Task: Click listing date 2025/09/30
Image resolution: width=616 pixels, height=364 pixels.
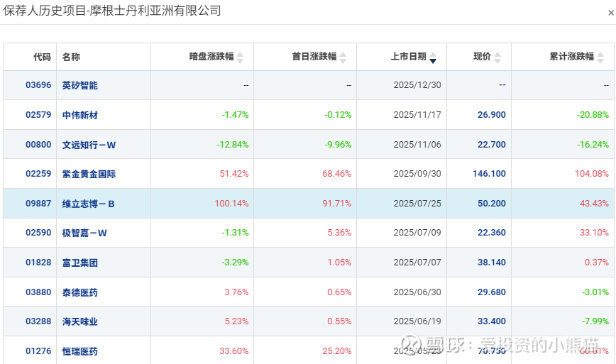Action: pyautogui.click(x=417, y=174)
